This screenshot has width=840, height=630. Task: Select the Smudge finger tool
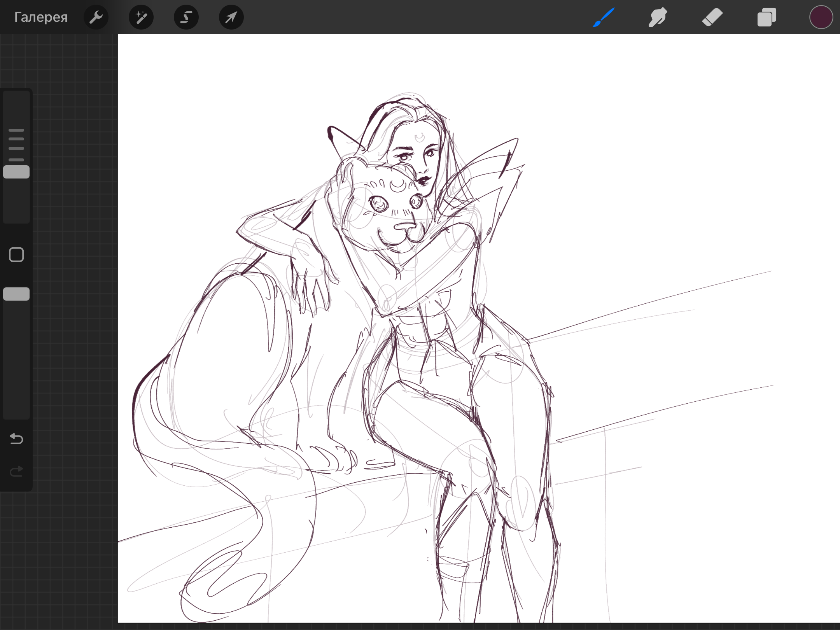pyautogui.click(x=658, y=17)
